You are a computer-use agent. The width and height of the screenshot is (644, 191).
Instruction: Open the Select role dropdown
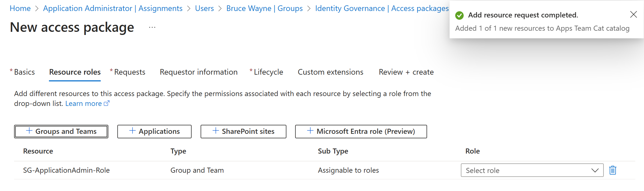point(532,170)
